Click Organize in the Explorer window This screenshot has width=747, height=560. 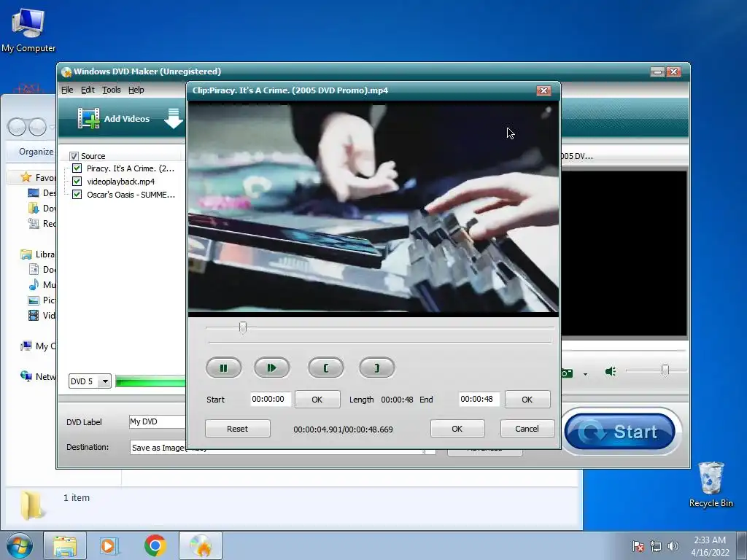(x=36, y=152)
